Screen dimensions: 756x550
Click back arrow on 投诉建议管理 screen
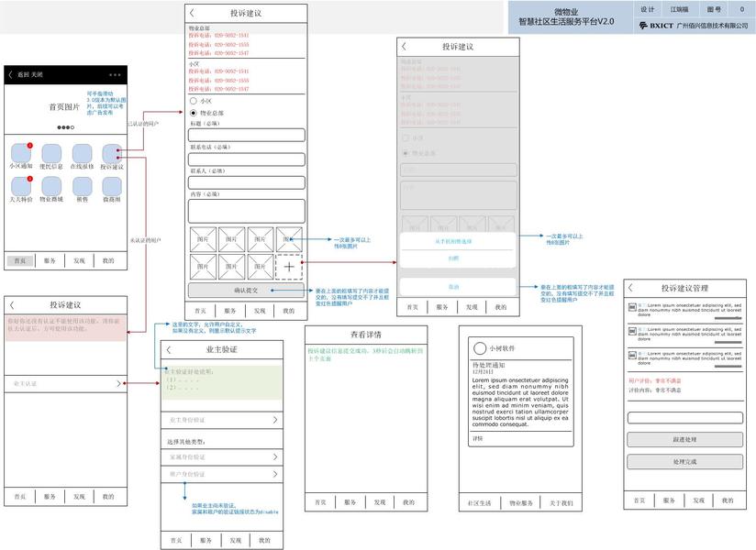point(630,288)
